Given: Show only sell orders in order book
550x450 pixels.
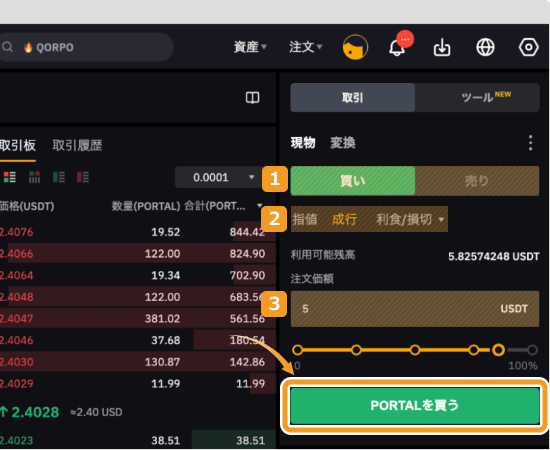Looking at the screenshot, I should point(83,177).
